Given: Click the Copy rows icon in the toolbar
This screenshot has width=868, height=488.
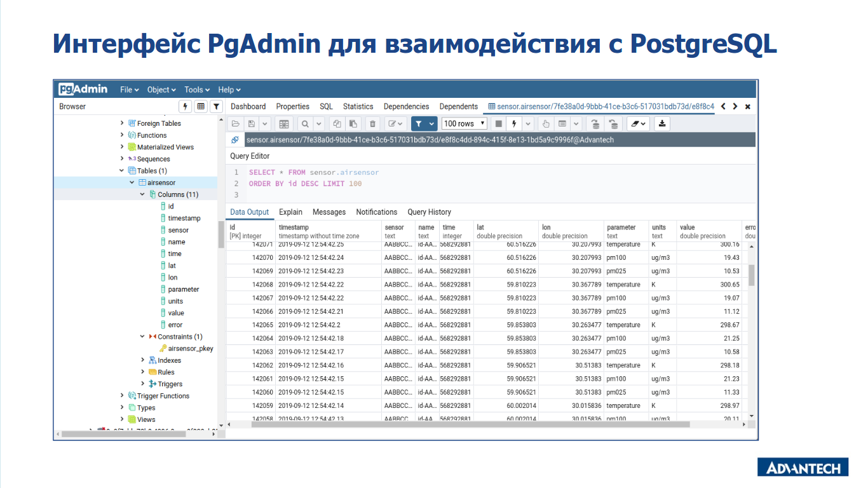Looking at the screenshot, I should point(337,123).
